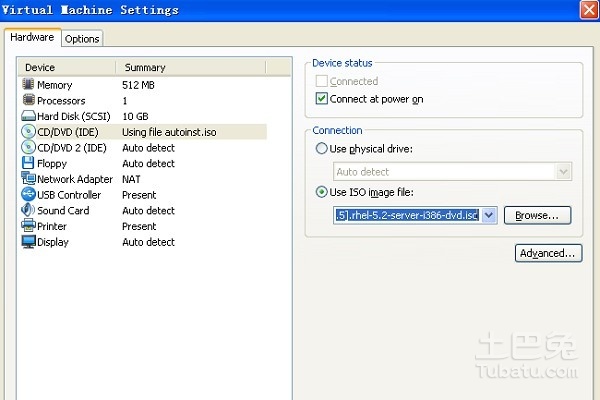
Task: Select Use ISO image file option
Action: click(x=321, y=192)
